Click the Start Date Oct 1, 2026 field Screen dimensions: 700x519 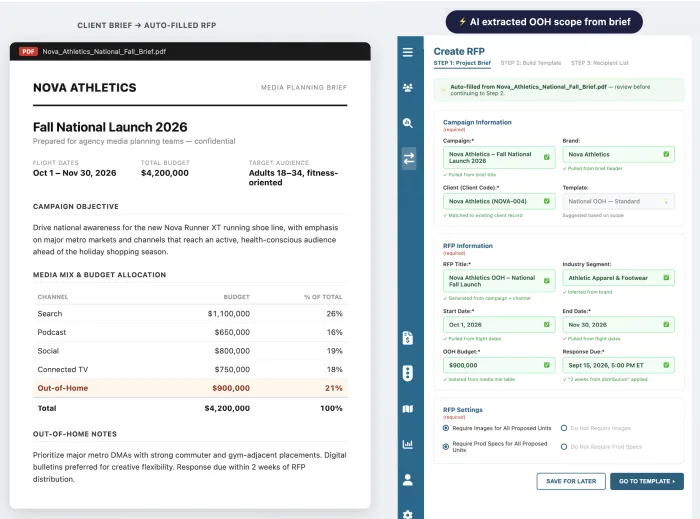[x=499, y=325]
